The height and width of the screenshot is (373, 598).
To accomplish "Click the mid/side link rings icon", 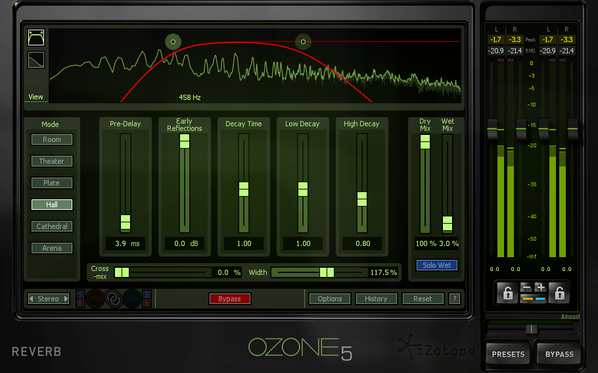I will click(113, 299).
